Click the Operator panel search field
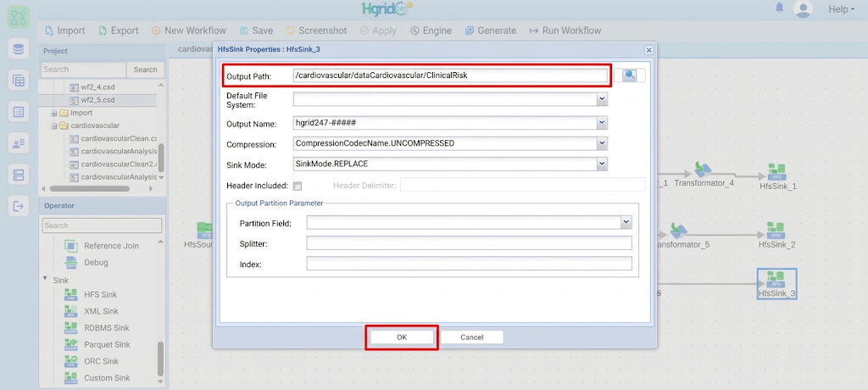The width and height of the screenshot is (868, 390). click(x=102, y=226)
